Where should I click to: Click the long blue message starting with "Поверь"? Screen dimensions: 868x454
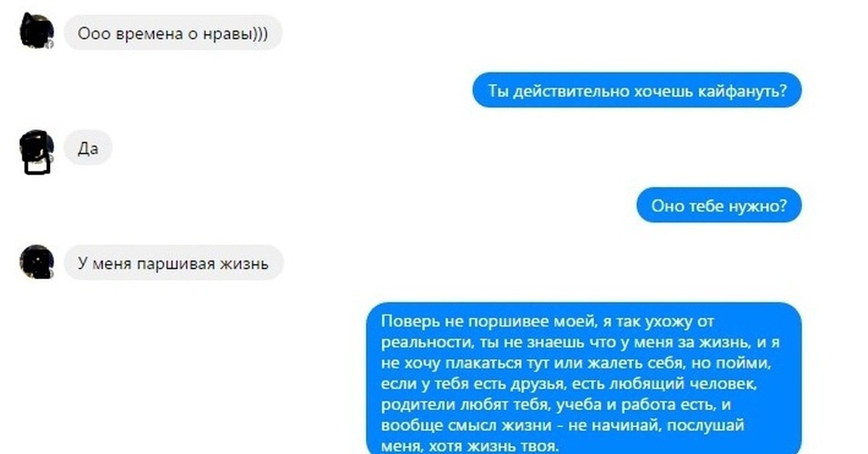584,379
